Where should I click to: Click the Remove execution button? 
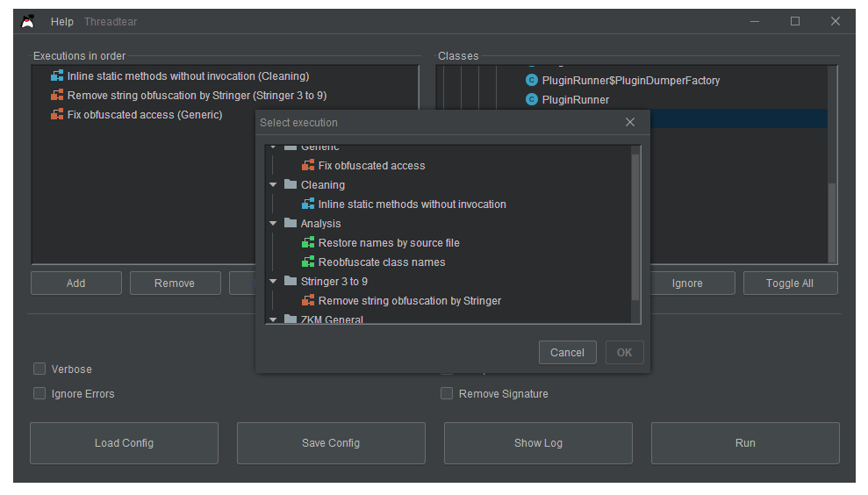[175, 283]
